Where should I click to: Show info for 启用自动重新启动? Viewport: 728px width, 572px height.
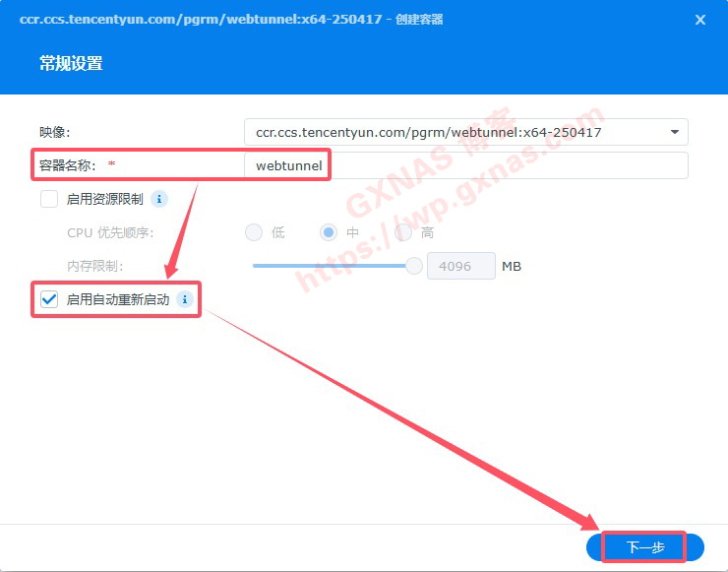(185, 299)
